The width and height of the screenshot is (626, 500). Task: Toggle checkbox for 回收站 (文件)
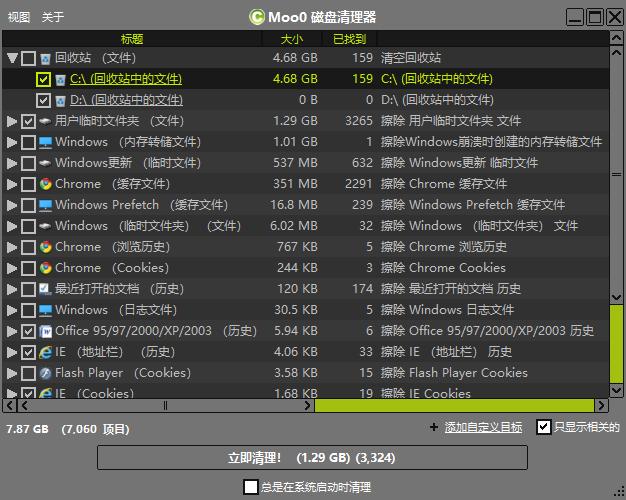pos(28,58)
